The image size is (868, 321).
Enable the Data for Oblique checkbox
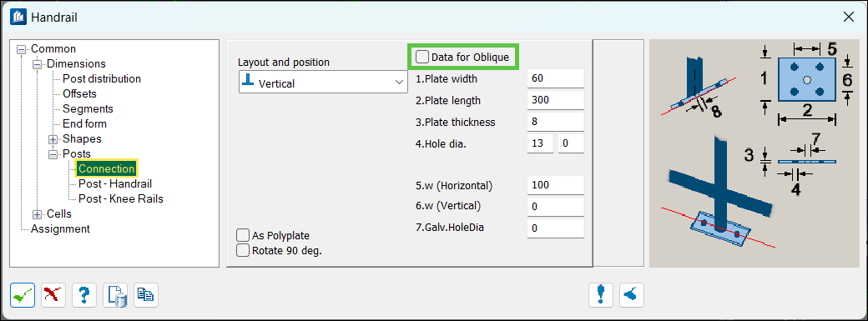click(422, 57)
